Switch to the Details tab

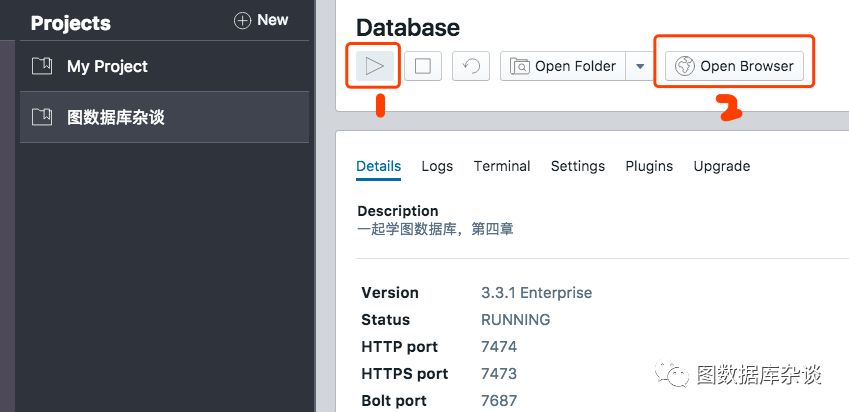click(378, 166)
